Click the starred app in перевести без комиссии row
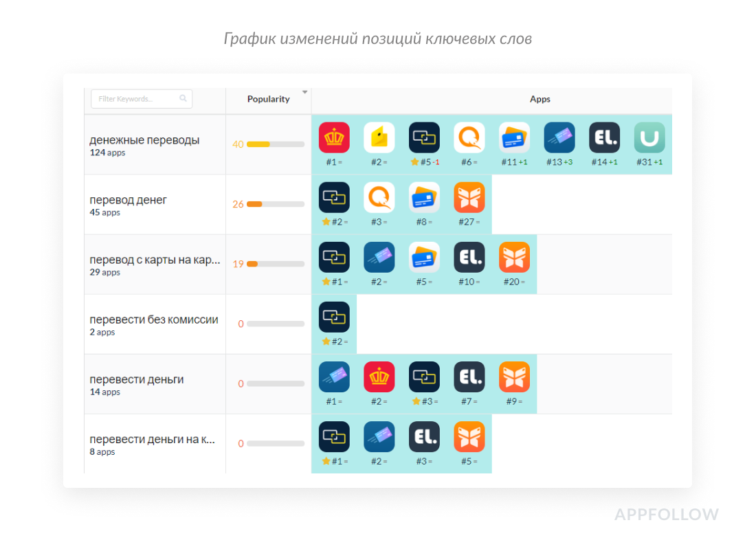 334,317
